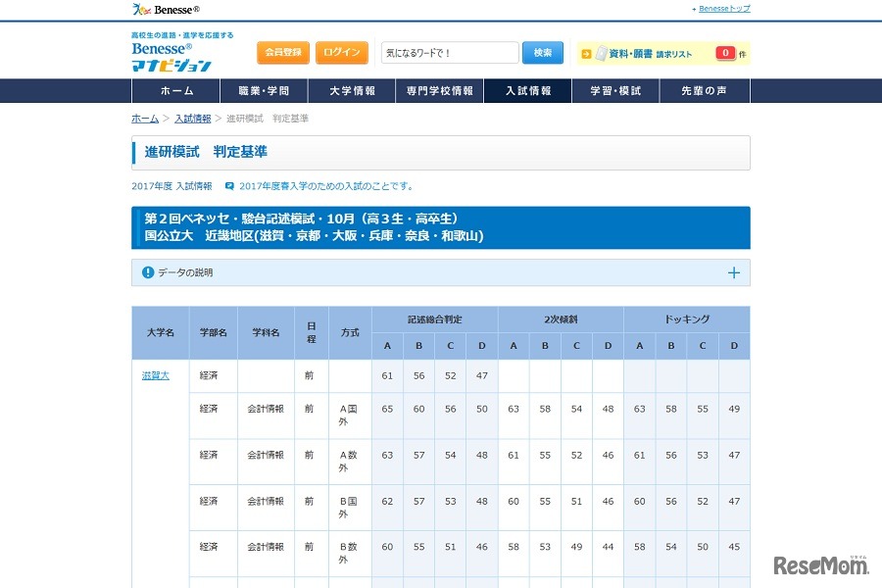The width and height of the screenshot is (882, 588).
Task: Visit the 先輩の声 navigation tab
Action: pyautogui.click(x=704, y=91)
